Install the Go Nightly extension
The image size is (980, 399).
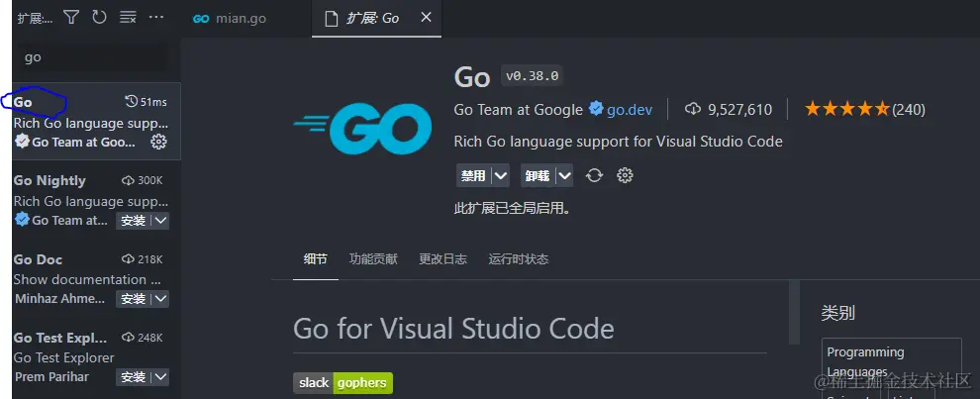[133, 221]
